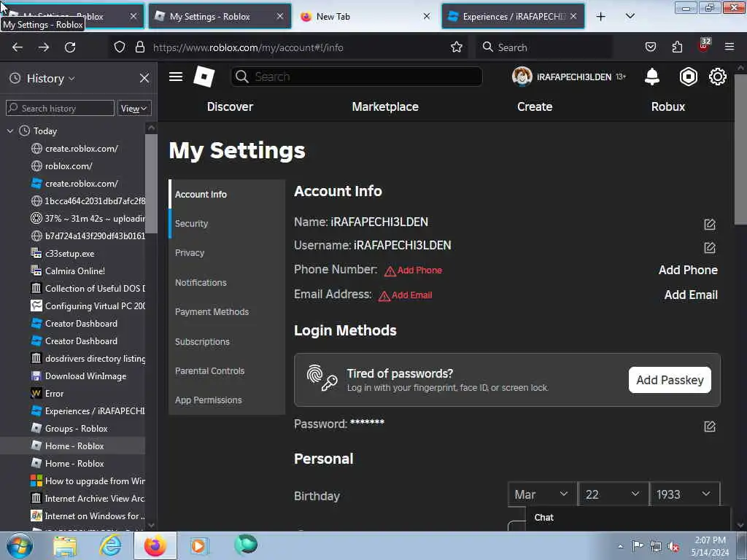The height and width of the screenshot is (560, 747).
Task: Focus the Search history field
Action: 60,108
